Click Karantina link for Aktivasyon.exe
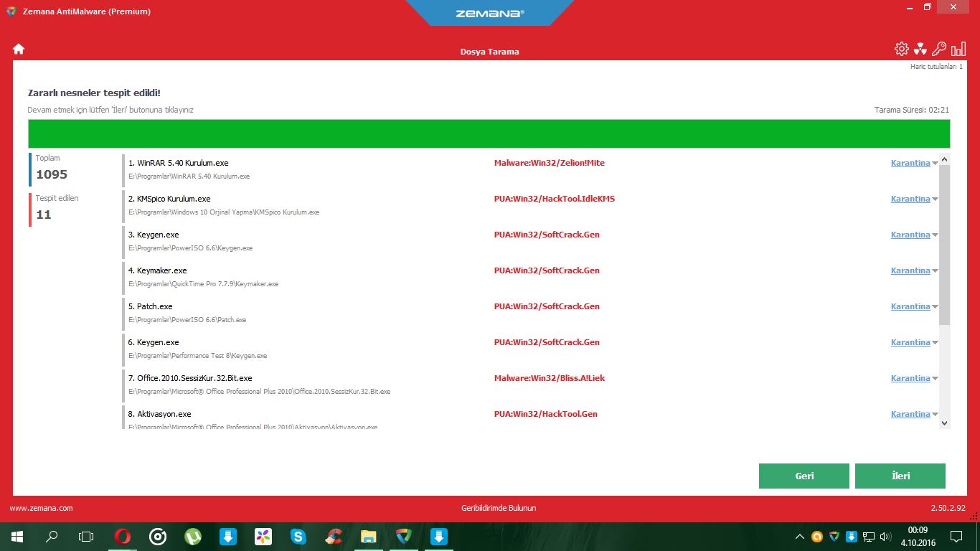 (910, 414)
